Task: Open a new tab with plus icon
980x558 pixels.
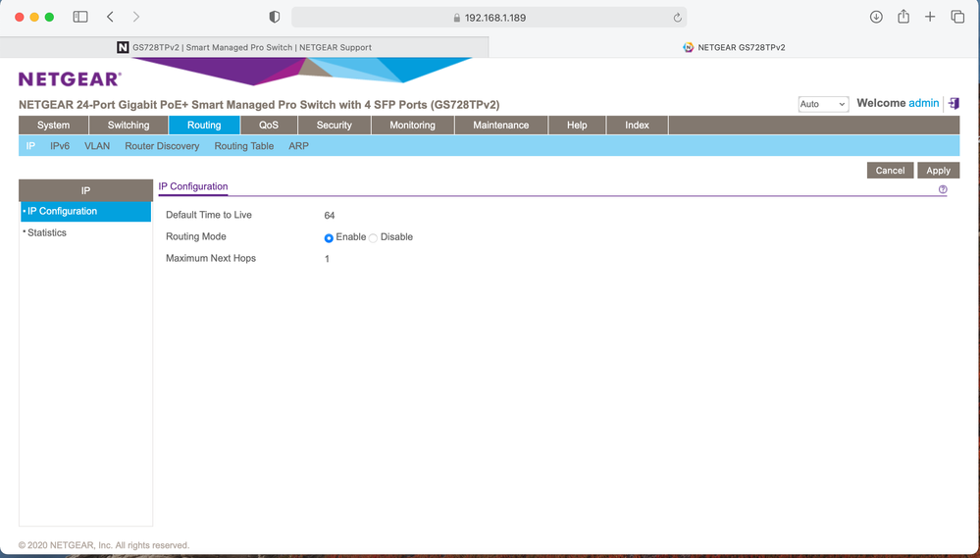Action: (930, 17)
